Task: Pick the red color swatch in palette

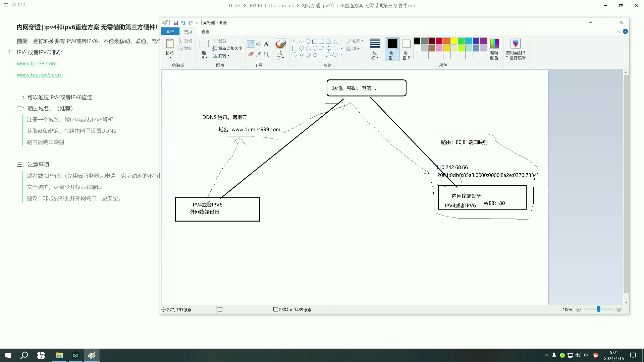Action: pyautogui.click(x=439, y=41)
